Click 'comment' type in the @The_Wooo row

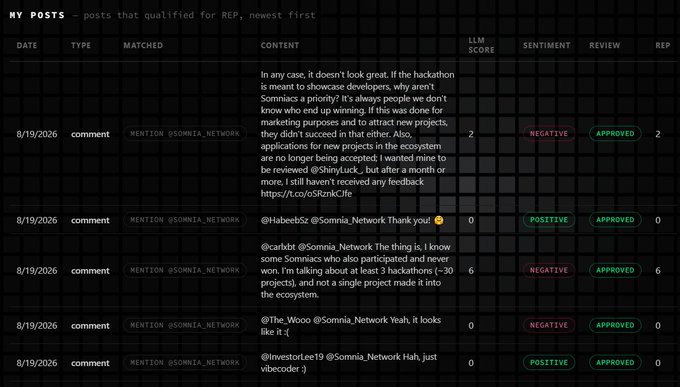coord(90,326)
